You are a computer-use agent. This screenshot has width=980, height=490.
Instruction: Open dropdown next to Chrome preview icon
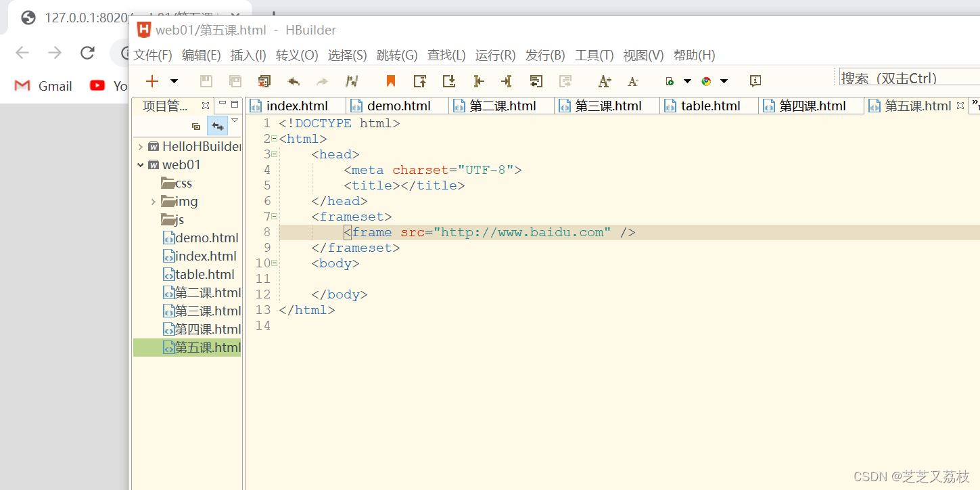click(x=724, y=81)
